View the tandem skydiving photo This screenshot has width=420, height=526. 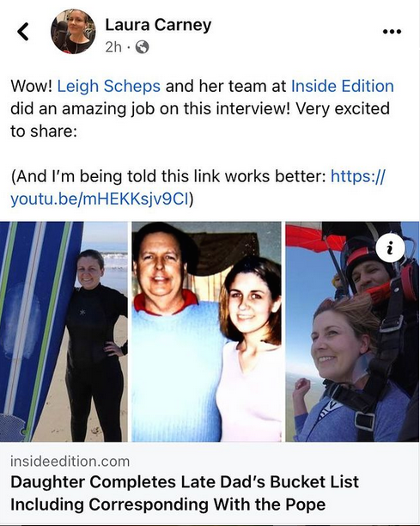tap(352, 332)
